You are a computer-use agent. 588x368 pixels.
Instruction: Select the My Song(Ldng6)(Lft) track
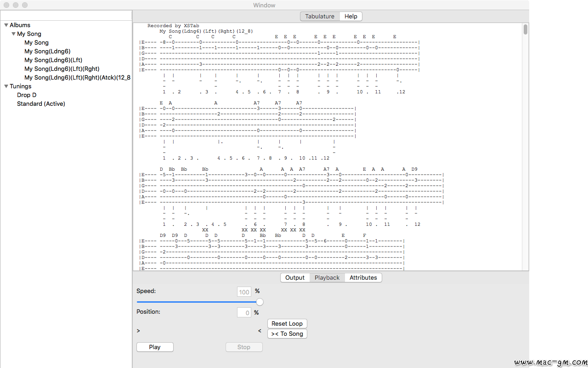[x=53, y=60]
